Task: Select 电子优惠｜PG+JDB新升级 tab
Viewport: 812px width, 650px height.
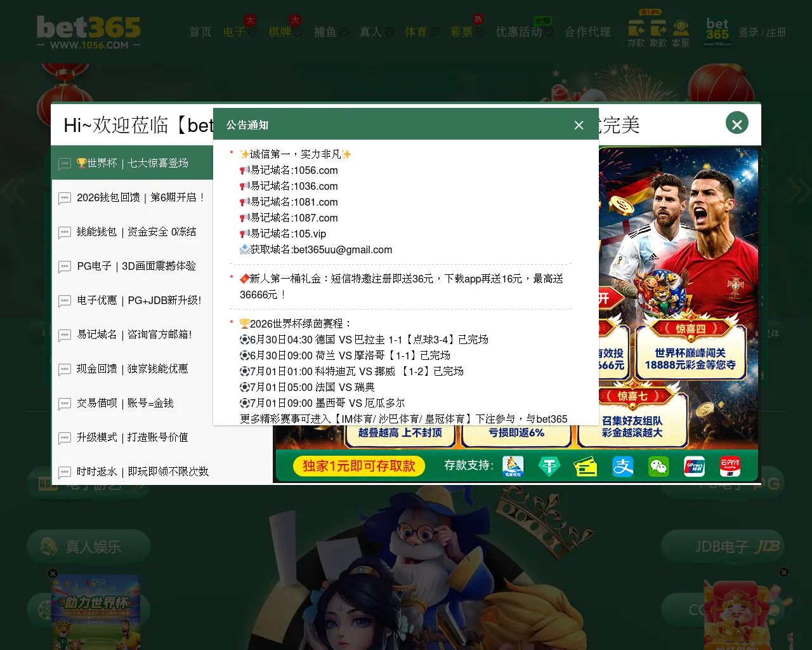Action: point(132,300)
